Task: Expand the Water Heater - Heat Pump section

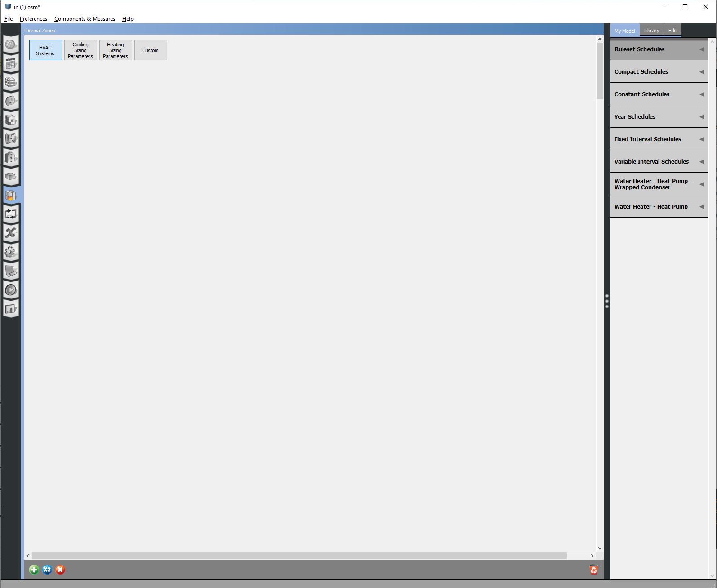Action: [659, 207]
